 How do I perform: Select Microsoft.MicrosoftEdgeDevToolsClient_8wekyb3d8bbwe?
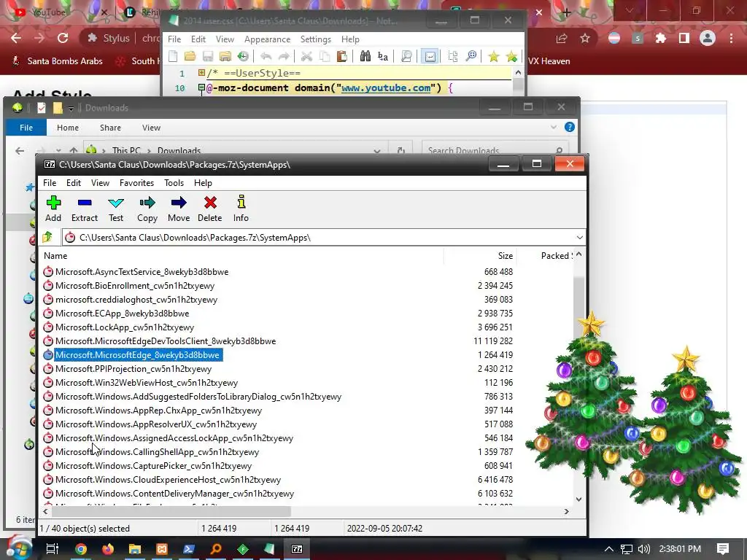pyautogui.click(x=166, y=341)
